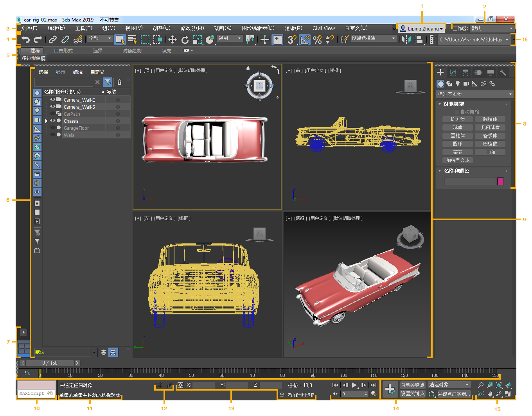The image size is (532, 416).
Task: Open the 渲染(R) menu
Action: tap(293, 28)
